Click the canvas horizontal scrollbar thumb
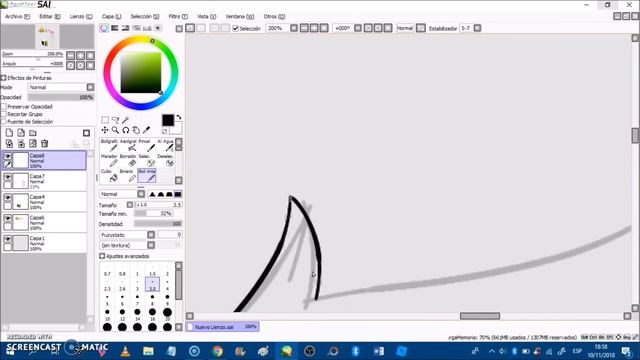The image size is (640, 360). tap(480, 316)
